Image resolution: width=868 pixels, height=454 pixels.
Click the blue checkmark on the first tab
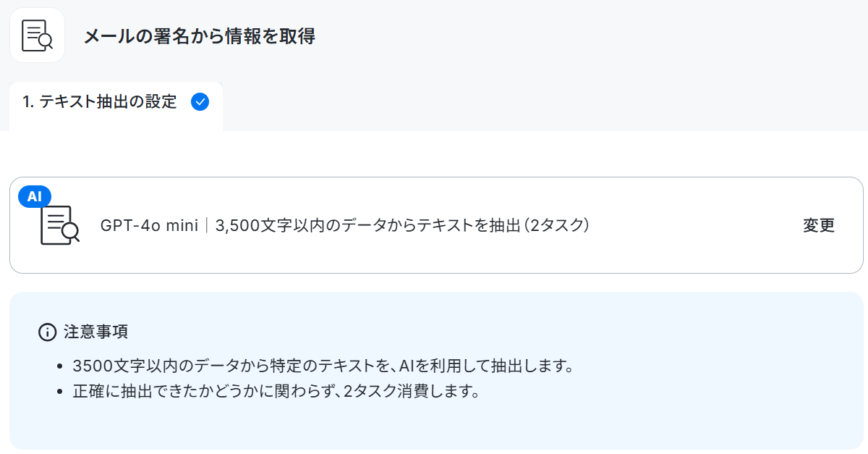(200, 102)
